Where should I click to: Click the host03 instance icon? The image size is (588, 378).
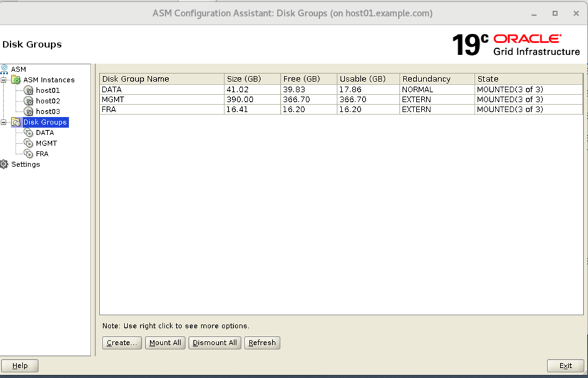[28, 111]
